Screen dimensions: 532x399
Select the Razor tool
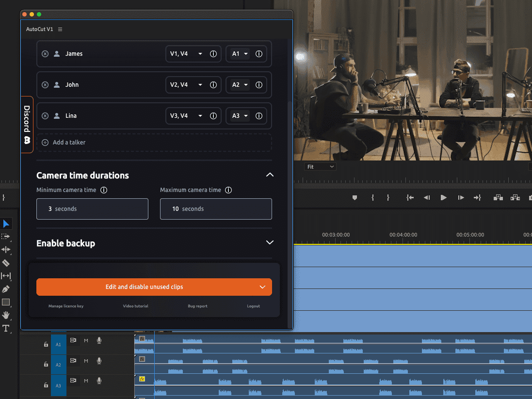pyautogui.click(x=6, y=263)
